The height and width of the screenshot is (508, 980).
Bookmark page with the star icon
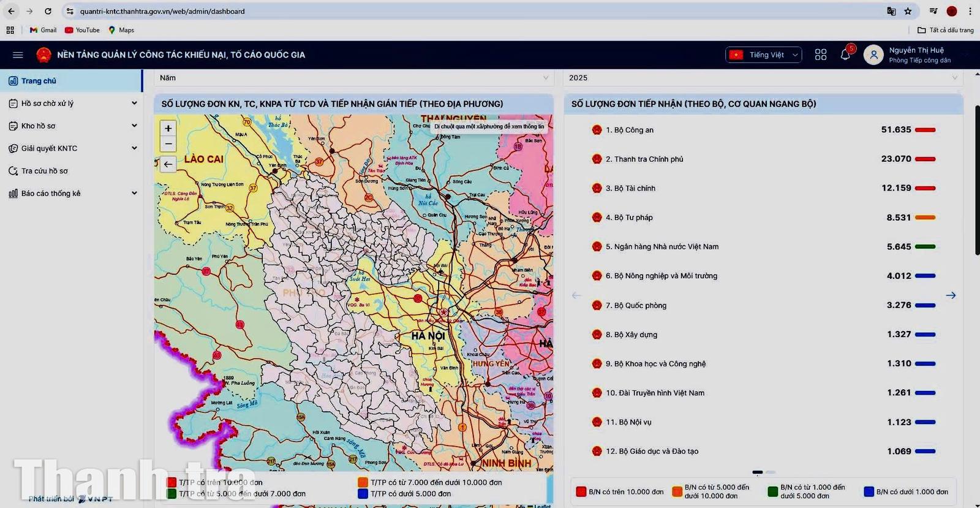(x=908, y=11)
